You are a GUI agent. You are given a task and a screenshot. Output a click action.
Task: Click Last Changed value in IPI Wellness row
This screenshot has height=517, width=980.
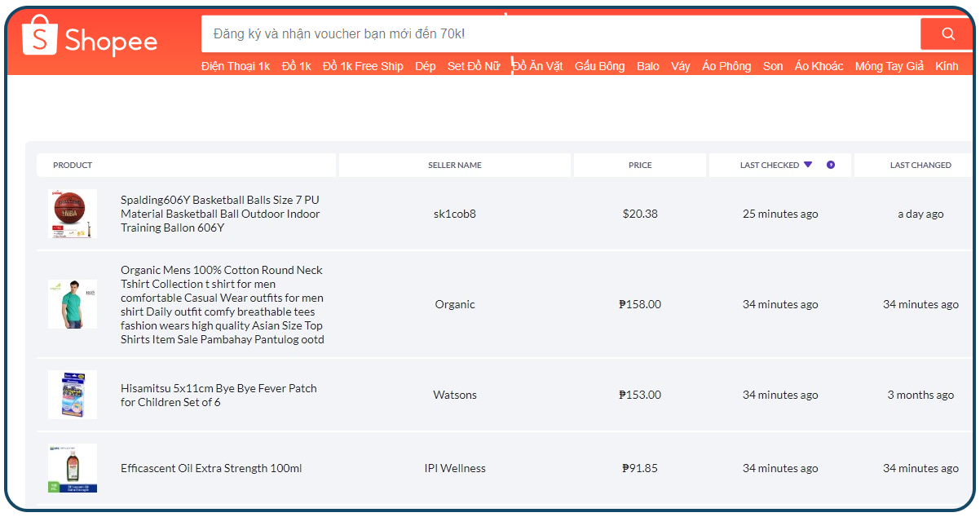(x=920, y=468)
